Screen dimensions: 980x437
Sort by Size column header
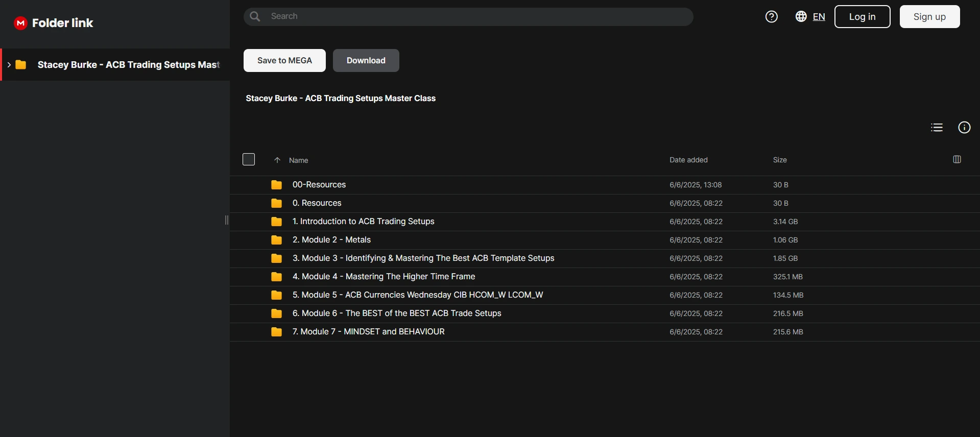tap(780, 160)
